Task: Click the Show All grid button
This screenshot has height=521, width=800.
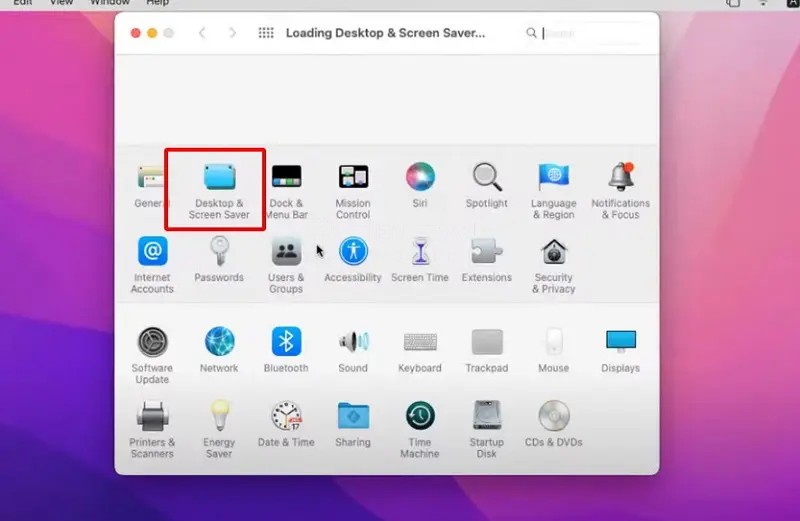Action: coord(266,33)
